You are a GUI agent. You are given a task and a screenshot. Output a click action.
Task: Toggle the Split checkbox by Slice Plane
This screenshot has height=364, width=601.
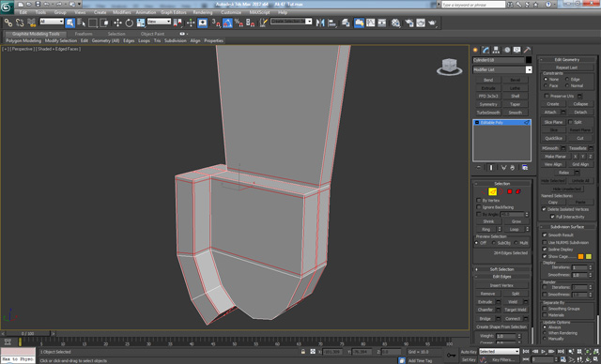pos(570,122)
